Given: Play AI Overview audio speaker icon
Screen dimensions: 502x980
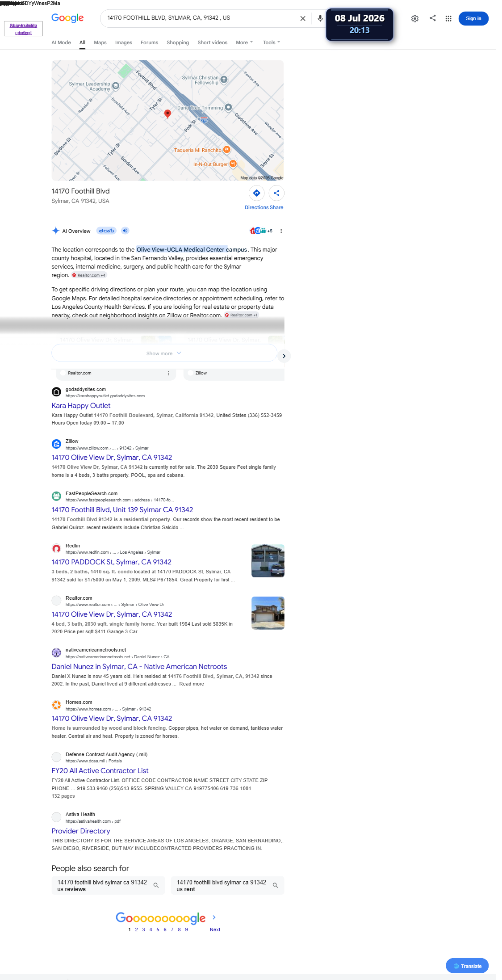Looking at the screenshot, I should click(x=125, y=231).
